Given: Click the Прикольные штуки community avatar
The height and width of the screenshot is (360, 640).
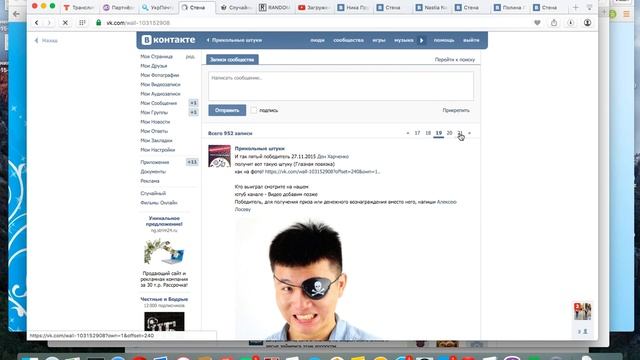Looking at the screenshot, I should (219, 156).
